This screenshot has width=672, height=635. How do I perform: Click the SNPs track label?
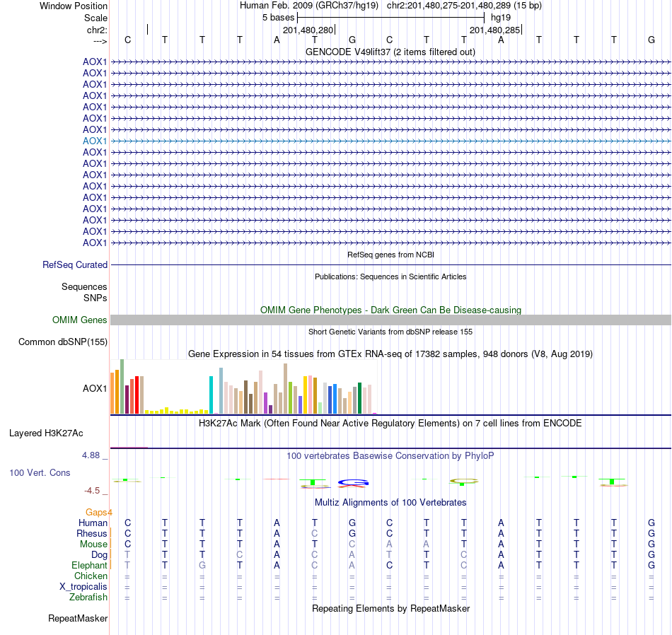click(x=95, y=298)
